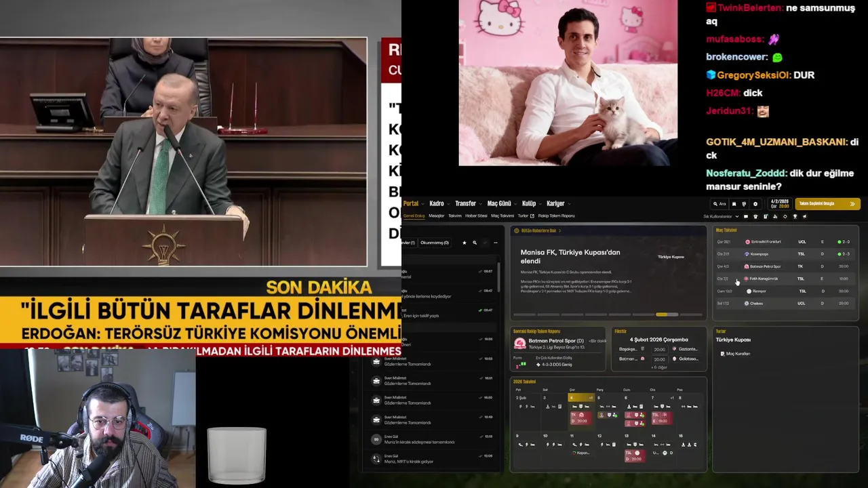Click the formation icon before 4-3-3 DOS Geniş
This screenshot has width=868, height=488.
pyautogui.click(x=538, y=365)
